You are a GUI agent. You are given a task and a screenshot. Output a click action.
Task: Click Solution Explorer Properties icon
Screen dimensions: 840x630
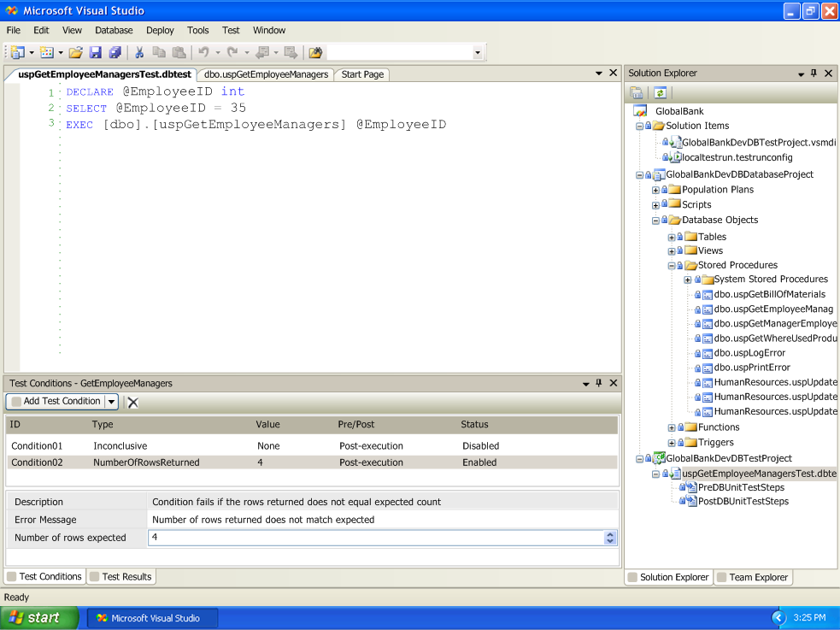point(637,93)
